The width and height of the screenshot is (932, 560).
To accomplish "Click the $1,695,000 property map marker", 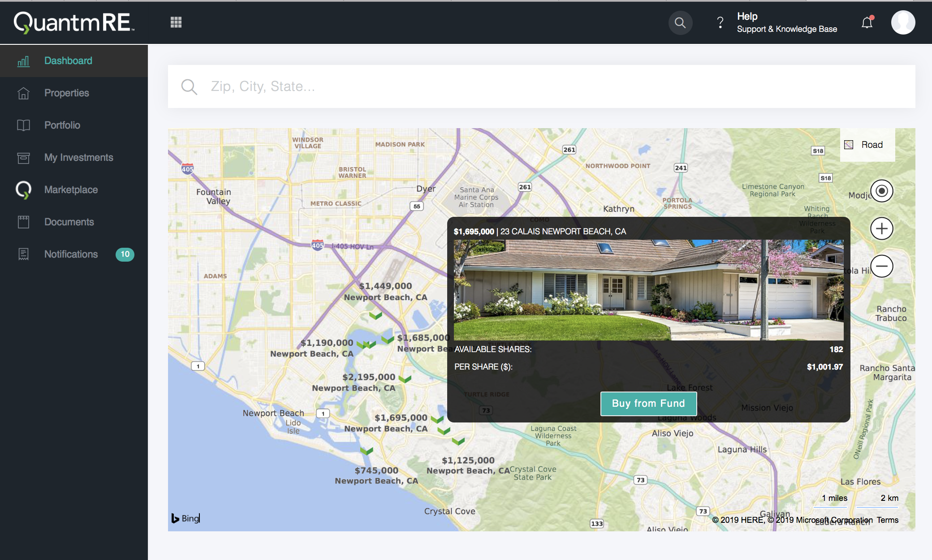I will [x=437, y=419].
